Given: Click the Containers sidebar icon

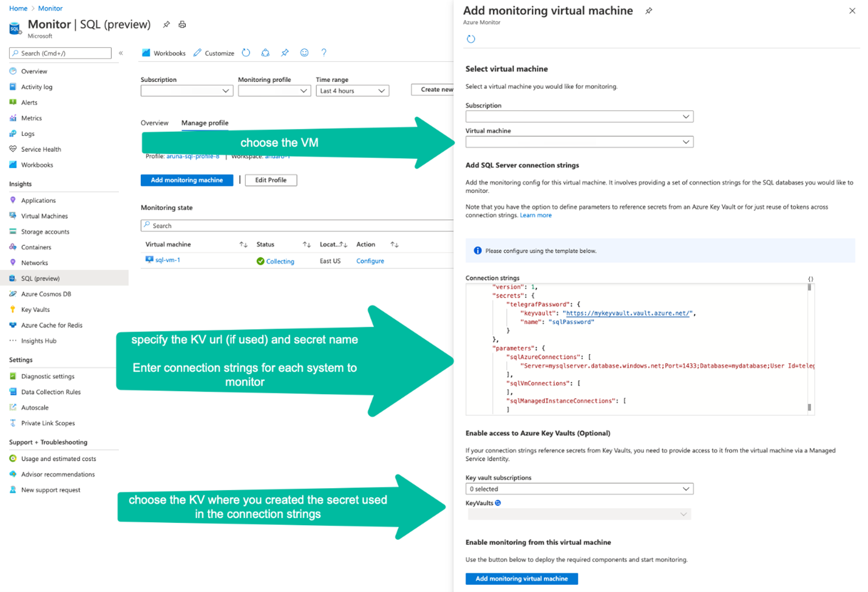Looking at the screenshot, I should pos(13,247).
